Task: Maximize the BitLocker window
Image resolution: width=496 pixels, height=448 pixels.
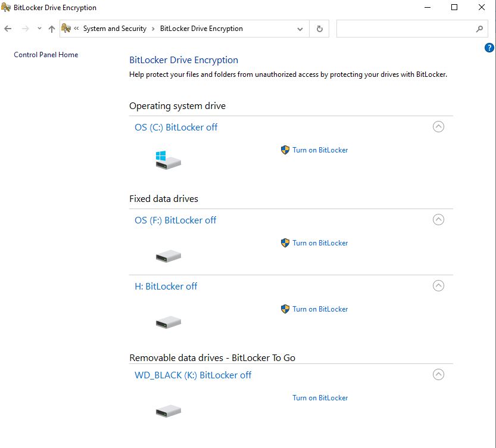Action: point(454,7)
